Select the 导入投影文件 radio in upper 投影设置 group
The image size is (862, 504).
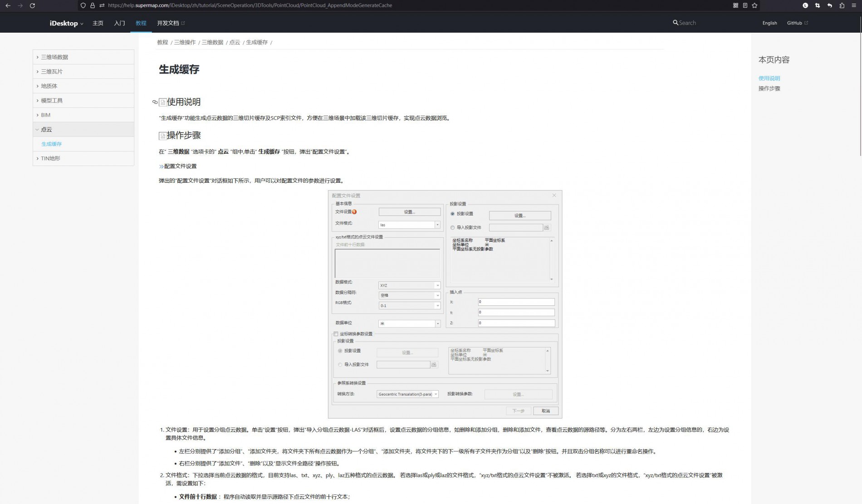pyautogui.click(x=452, y=228)
